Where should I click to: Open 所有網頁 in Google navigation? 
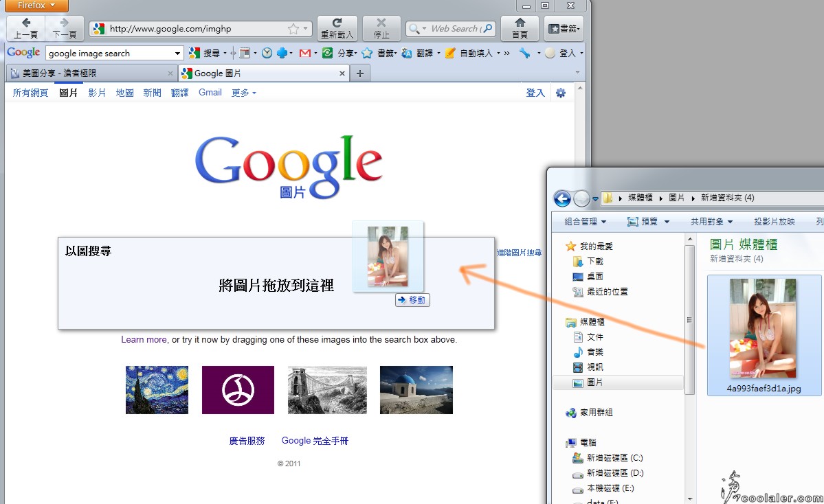pos(30,93)
